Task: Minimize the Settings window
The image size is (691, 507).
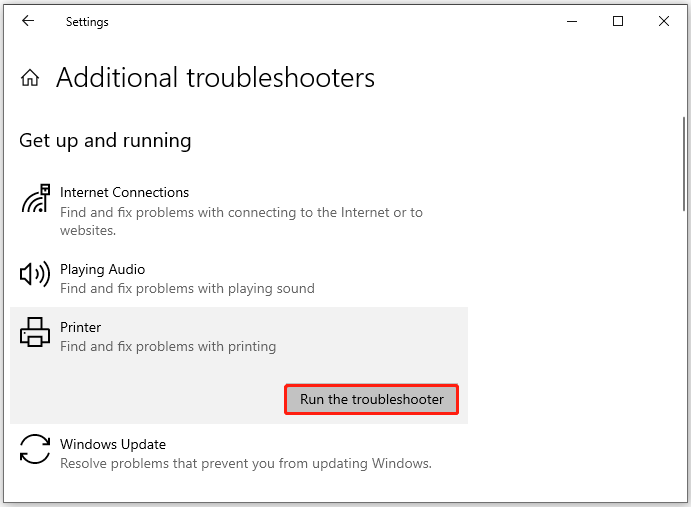Action: (x=572, y=21)
